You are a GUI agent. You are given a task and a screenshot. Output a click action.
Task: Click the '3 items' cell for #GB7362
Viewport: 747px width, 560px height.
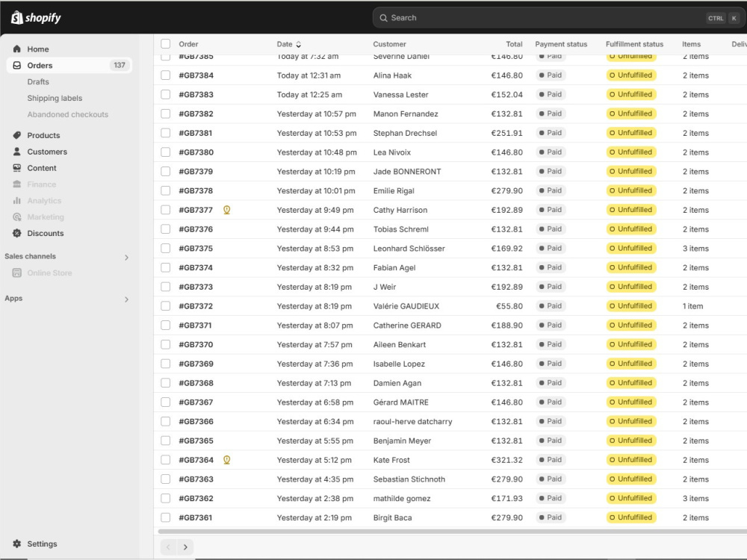(x=695, y=499)
